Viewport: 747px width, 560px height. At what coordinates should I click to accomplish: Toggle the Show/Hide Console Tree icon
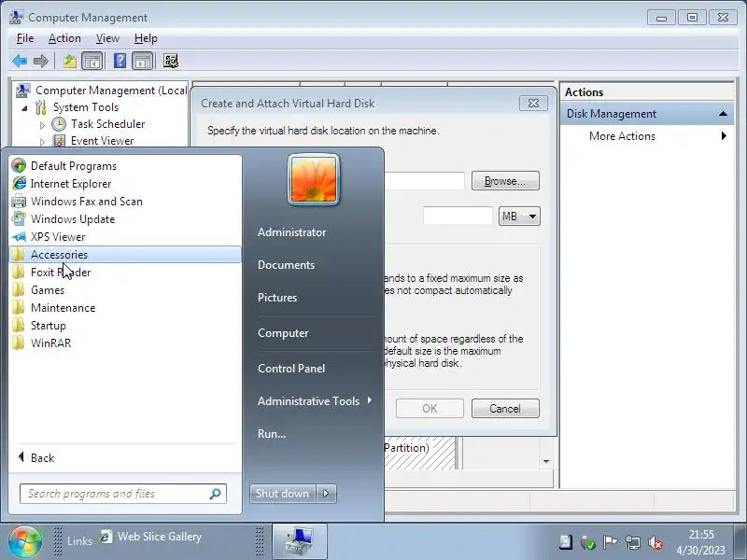(92, 61)
